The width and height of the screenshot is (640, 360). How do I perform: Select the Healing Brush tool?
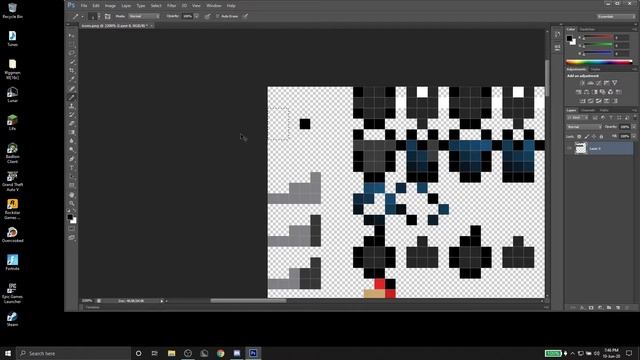pyautogui.click(x=72, y=89)
